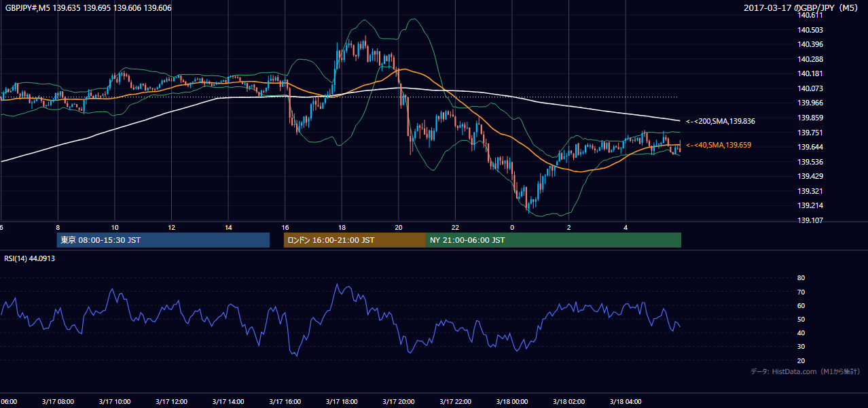Click the 139.966 price axis label

(x=811, y=103)
